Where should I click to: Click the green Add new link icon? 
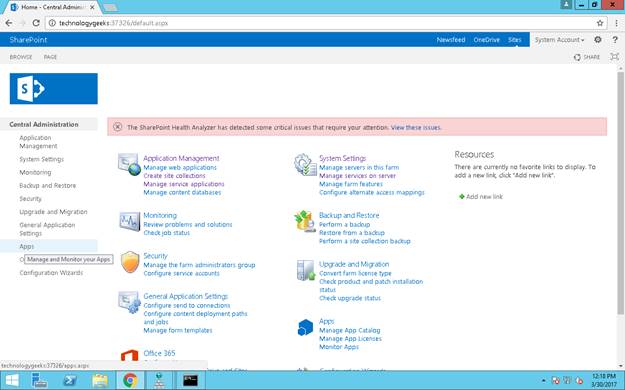pyautogui.click(x=462, y=197)
